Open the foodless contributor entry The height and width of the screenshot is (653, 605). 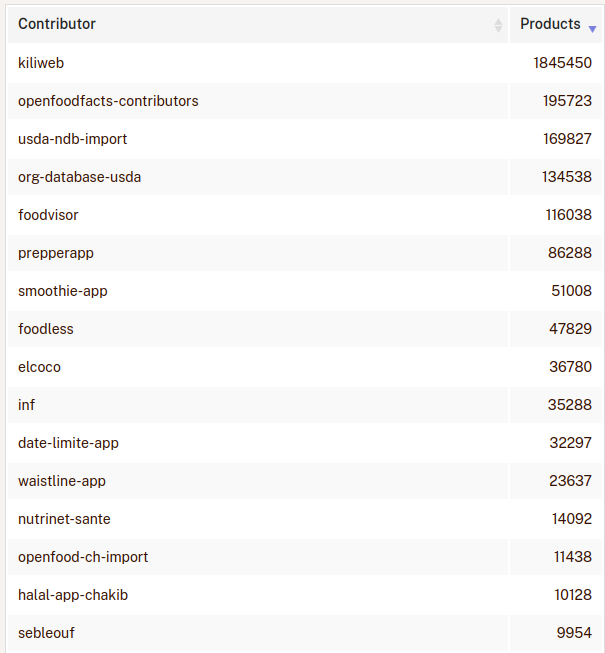pos(46,329)
